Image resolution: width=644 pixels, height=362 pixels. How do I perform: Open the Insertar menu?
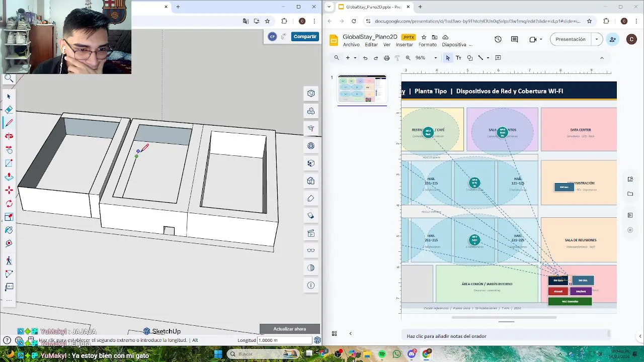404,45
